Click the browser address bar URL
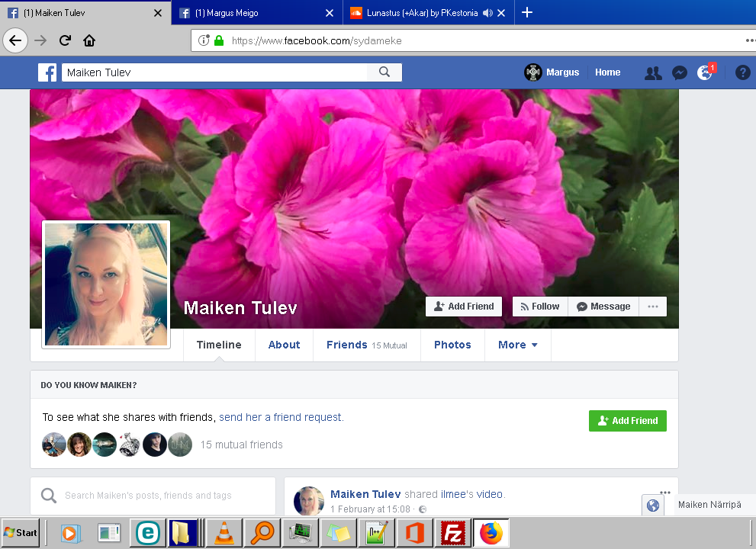The image size is (756, 549). pyautogui.click(x=317, y=40)
